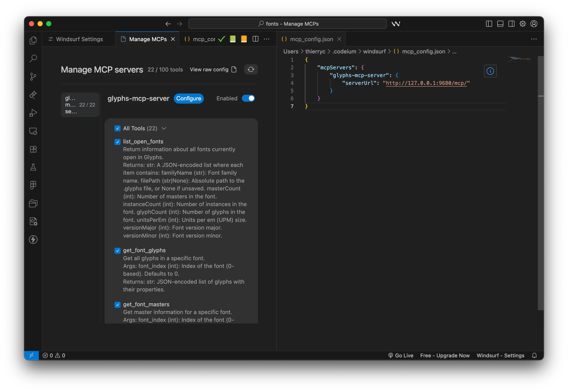The height and width of the screenshot is (392, 568).
Task: Uncheck the list_open_fonts tool checkbox
Action: pos(118,142)
